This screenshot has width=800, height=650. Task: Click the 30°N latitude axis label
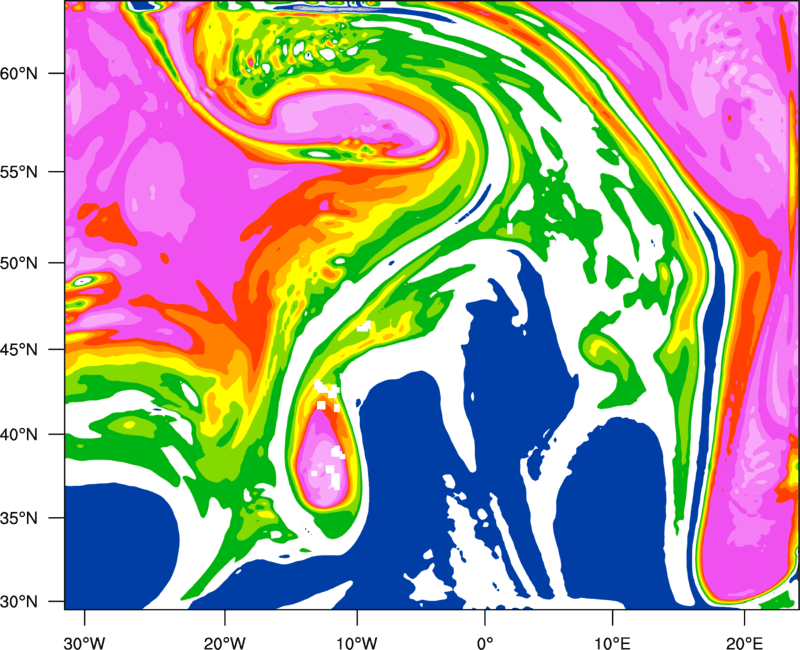coord(19,602)
